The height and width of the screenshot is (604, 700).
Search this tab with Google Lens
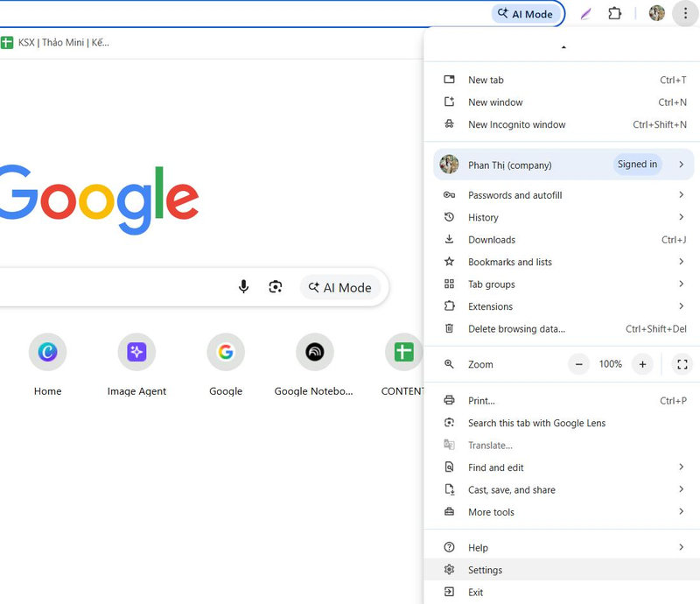[x=563, y=423]
